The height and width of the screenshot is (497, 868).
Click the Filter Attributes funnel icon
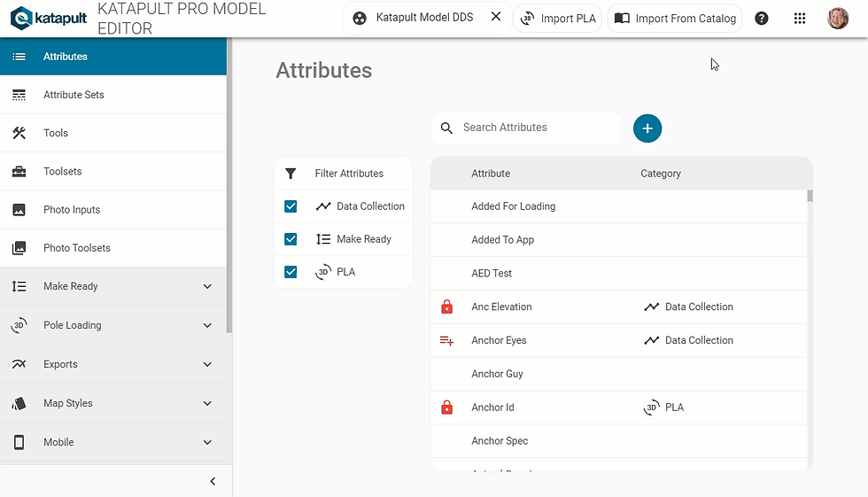[291, 174]
